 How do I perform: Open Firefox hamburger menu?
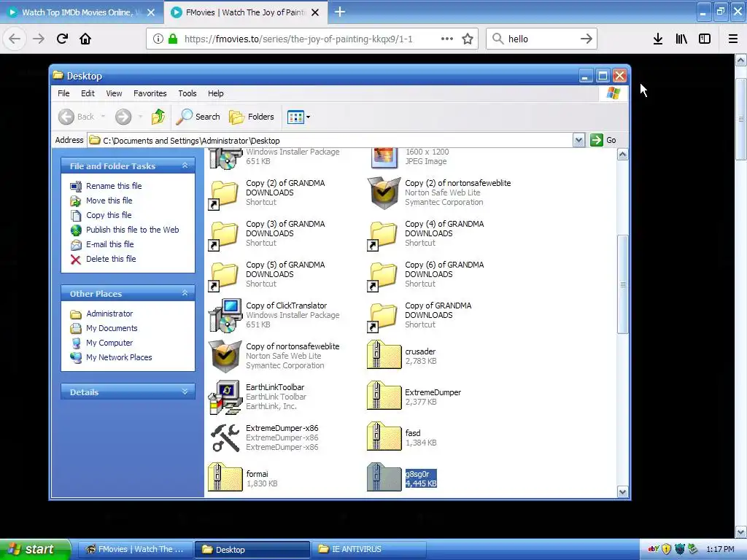[x=733, y=39]
